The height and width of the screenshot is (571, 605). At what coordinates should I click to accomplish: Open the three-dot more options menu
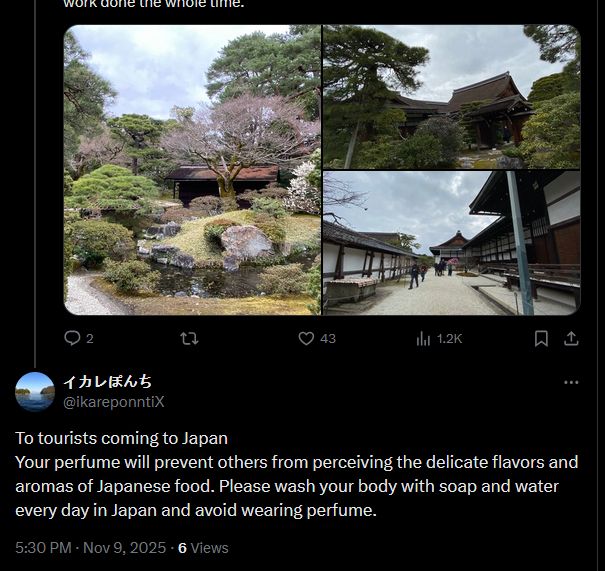[x=571, y=382]
